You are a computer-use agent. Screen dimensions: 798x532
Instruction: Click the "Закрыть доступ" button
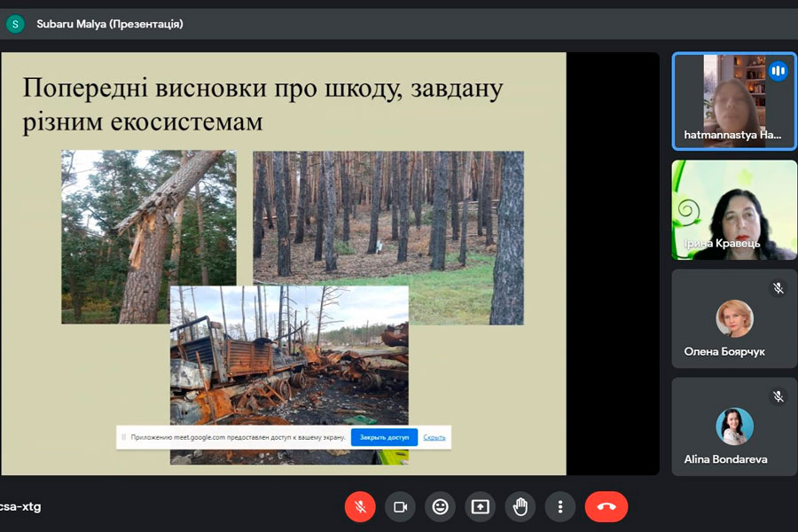pyautogui.click(x=384, y=437)
